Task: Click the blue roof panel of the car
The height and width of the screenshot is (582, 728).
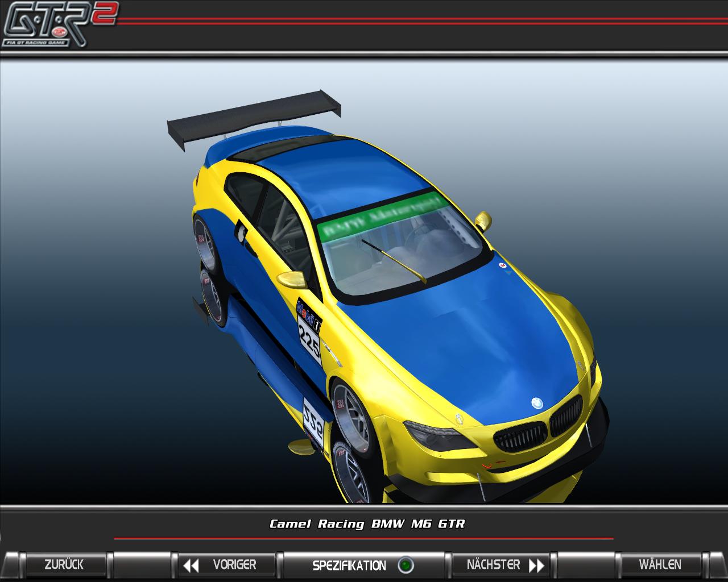Action: (336, 176)
